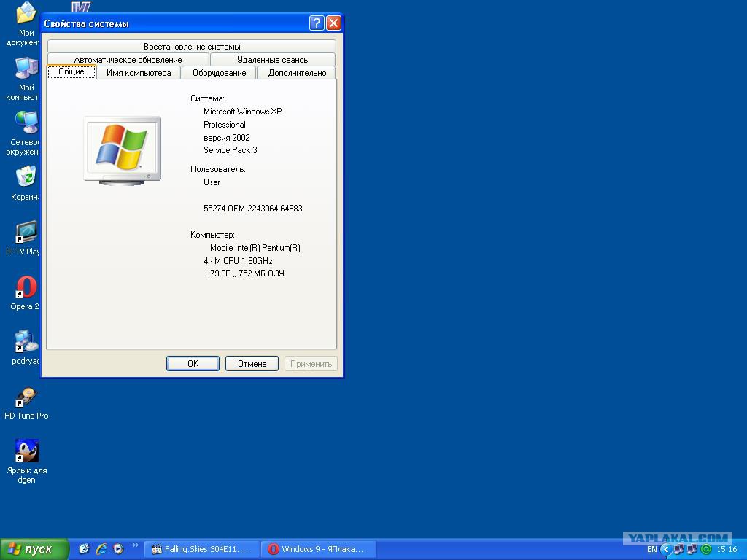Launch media player from quick launch

[118, 549]
